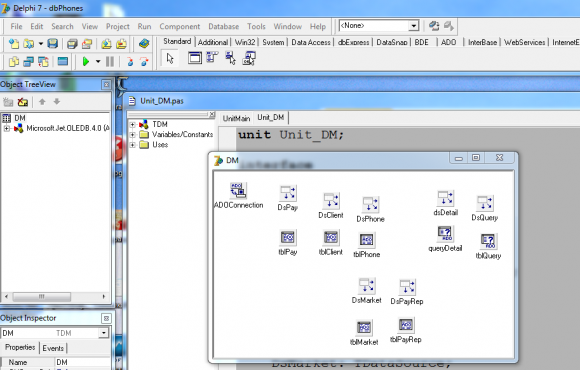Select the DsMarket datasource component
The width and height of the screenshot is (580, 370).
[367, 286]
